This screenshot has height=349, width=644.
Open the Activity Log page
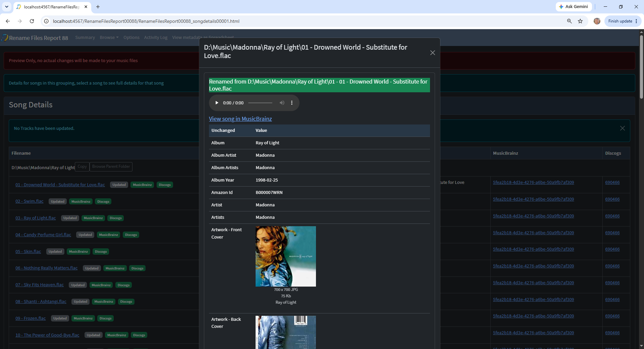156,38
